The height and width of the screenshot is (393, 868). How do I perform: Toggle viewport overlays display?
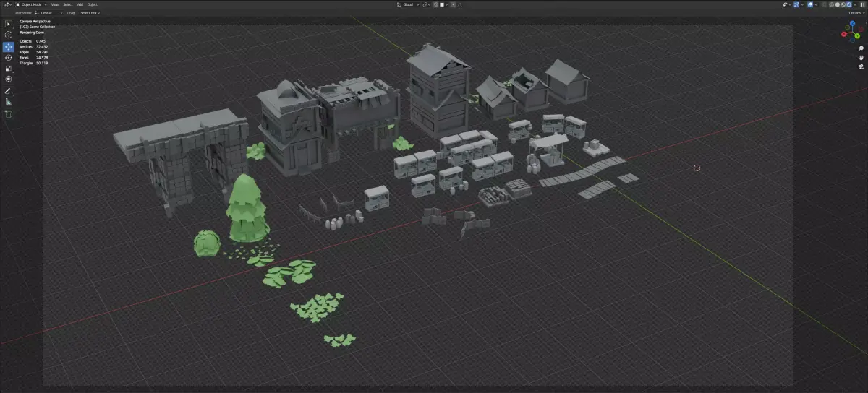click(x=811, y=4)
